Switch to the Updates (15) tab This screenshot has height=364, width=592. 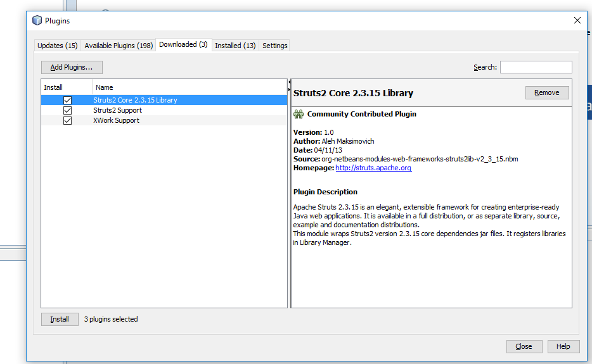(58, 46)
